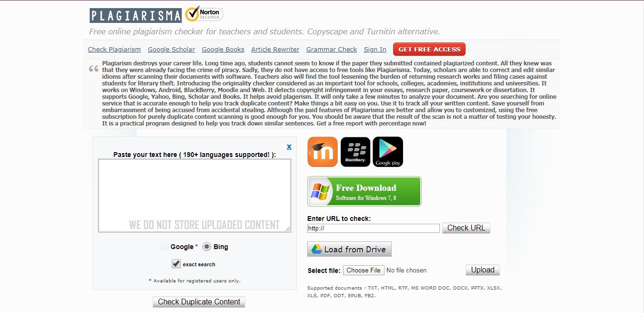Click the Free Download for Windows banner

[x=364, y=192]
